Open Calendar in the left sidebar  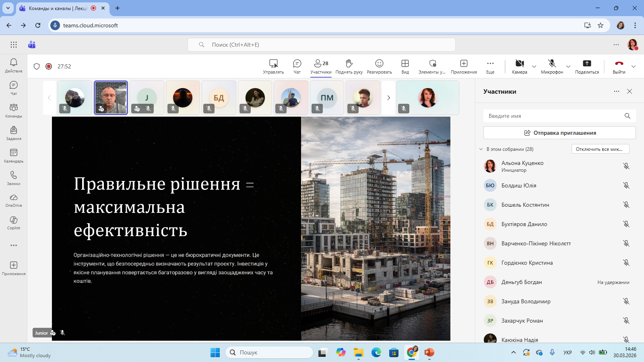tap(14, 155)
